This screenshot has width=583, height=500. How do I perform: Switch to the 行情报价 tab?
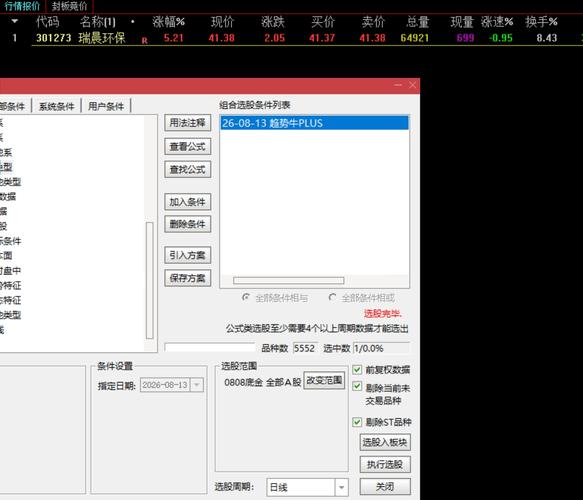pos(22,6)
